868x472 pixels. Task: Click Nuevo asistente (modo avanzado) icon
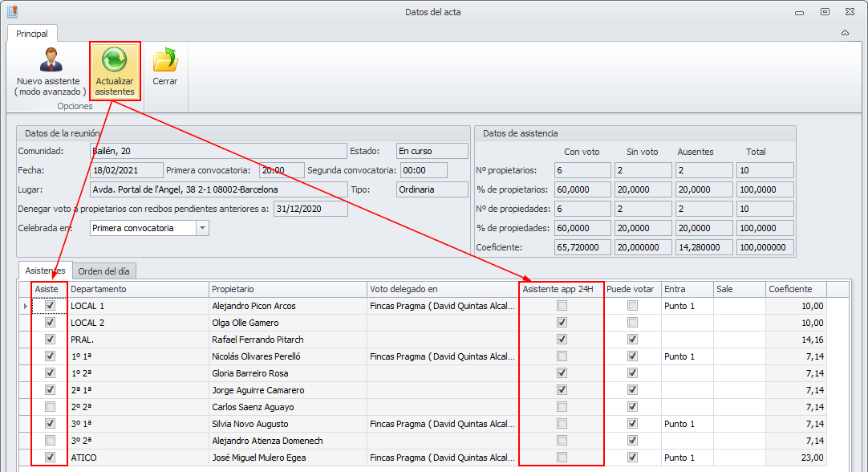[x=50, y=60]
